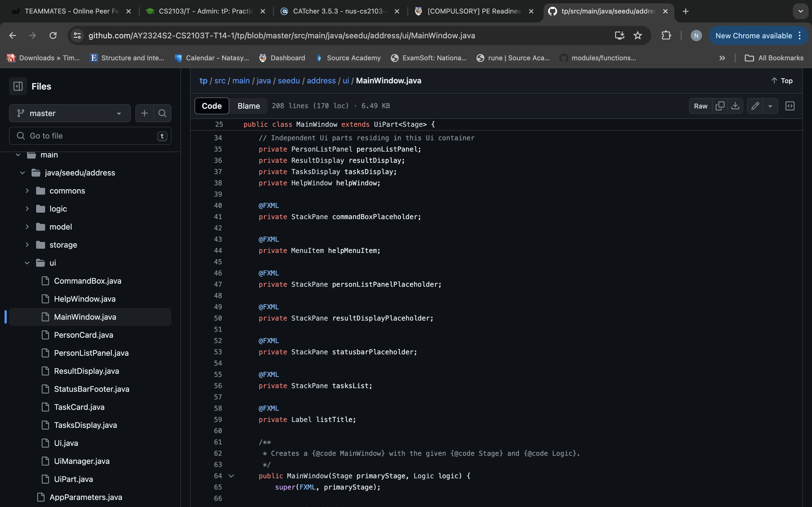Open Chrome extensions puzzle icon
This screenshot has width=812, height=507.
(x=666, y=35)
